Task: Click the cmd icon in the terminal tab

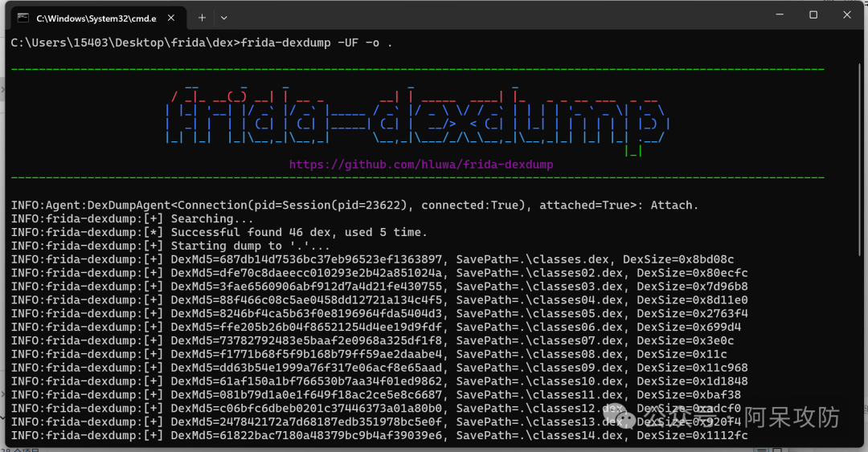Action: point(23,18)
